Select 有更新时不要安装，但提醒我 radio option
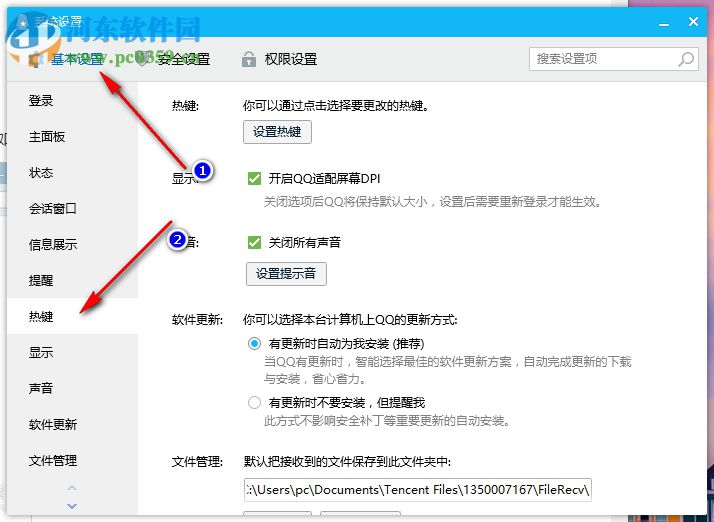The width and height of the screenshot is (714, 522). point(254,403)
